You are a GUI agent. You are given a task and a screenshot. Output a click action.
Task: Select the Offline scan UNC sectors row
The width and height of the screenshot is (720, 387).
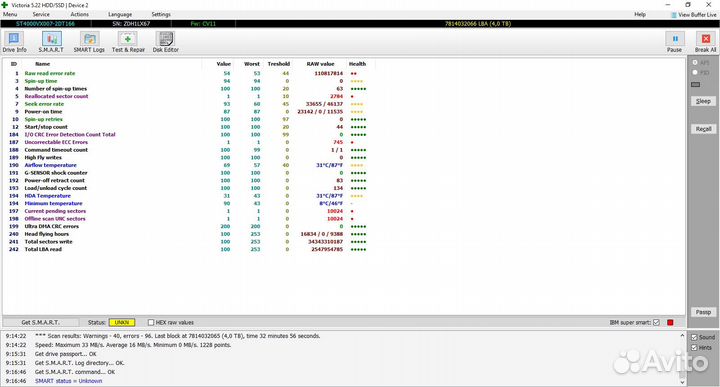188,219
